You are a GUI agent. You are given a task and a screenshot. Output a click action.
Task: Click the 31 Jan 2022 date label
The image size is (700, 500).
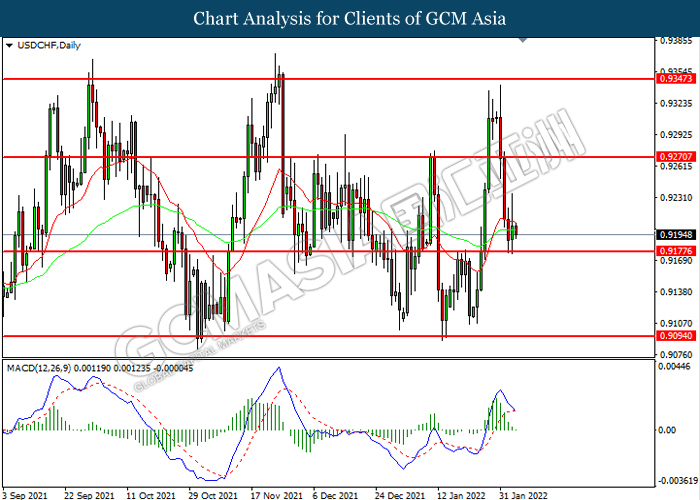523,495
